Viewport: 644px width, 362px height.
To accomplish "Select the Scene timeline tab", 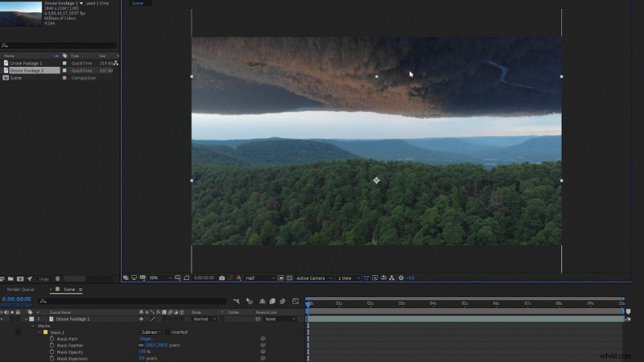I will (69, 290).
